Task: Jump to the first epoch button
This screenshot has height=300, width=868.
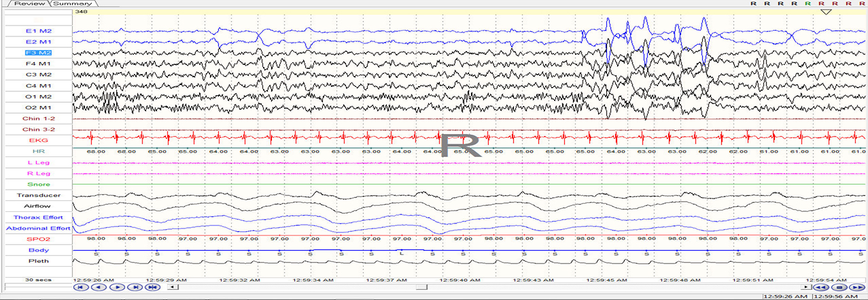Action: click(x=80, y=287)
